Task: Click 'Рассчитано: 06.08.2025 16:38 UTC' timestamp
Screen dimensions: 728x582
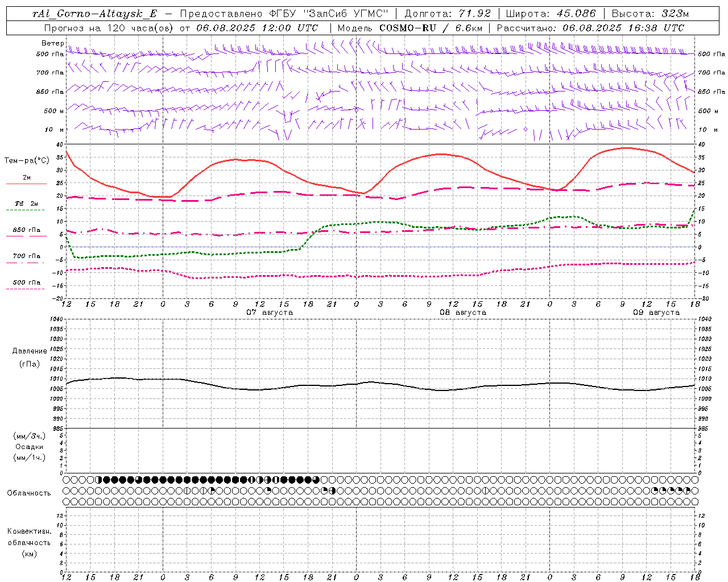Action: point(590,28)
